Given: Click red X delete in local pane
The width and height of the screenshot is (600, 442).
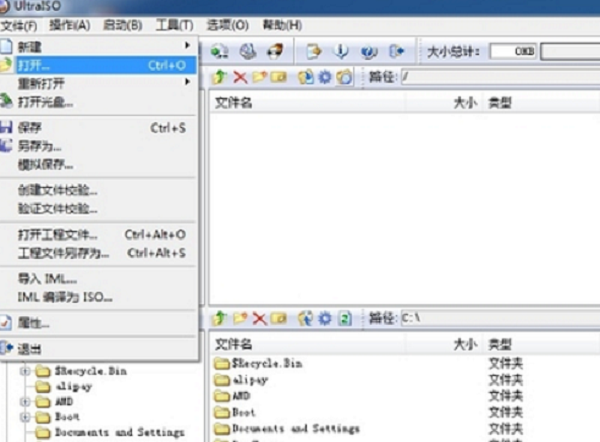Looking at the screenshot, I should tap(259, 318).
